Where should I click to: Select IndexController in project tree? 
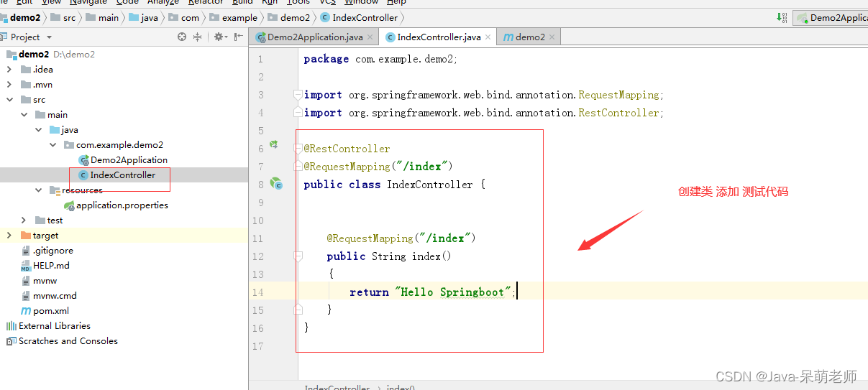[x=123, y=175]
